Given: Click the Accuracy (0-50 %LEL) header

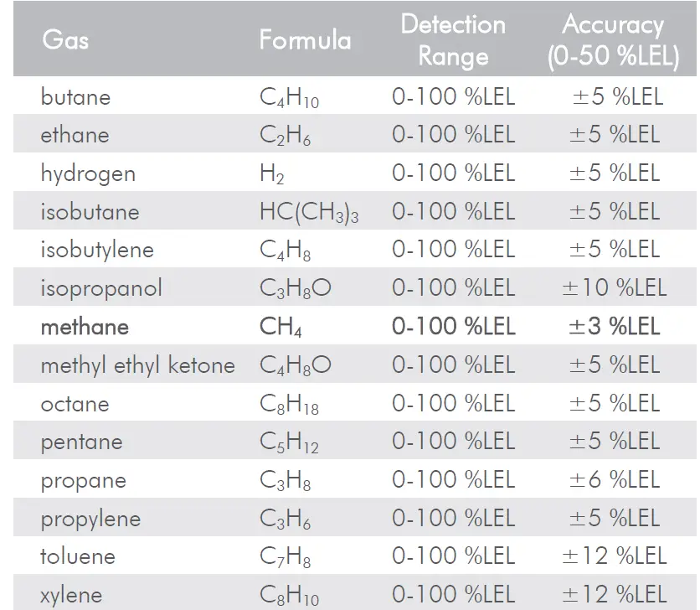Looking at the screenshot, I should [x=613, y=40].
